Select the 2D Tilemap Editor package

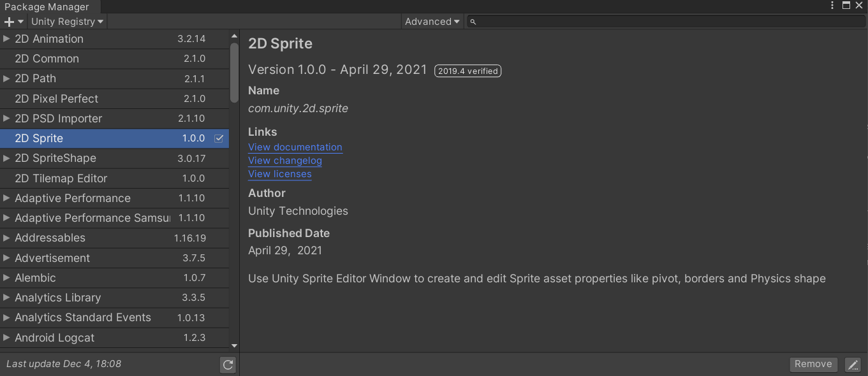coord(61,178)
